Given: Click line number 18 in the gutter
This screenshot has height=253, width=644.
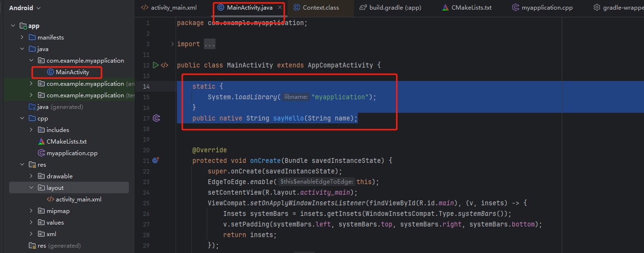Looking at the screenshot, I should point(146,129).
